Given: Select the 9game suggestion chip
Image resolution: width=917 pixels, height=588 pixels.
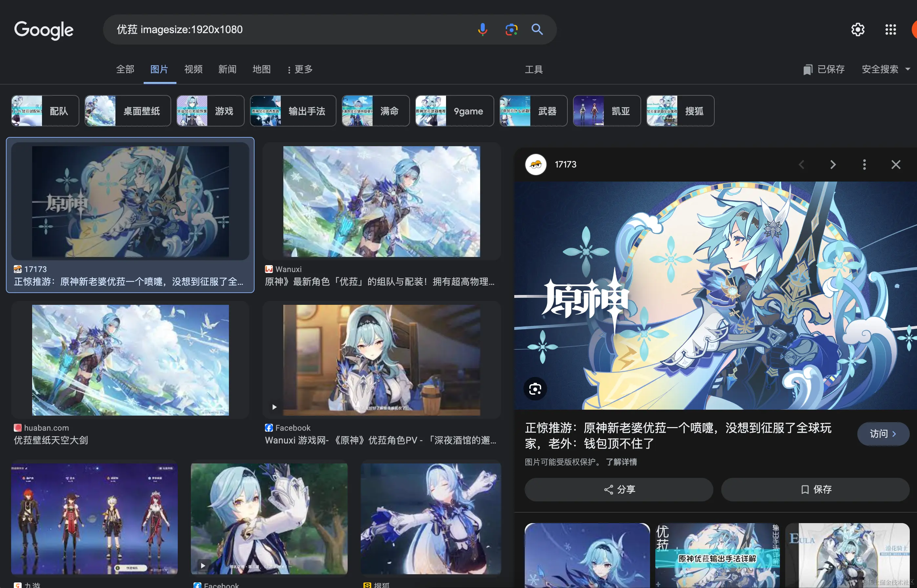Looking at the screenshot, I should pos(455,111).
